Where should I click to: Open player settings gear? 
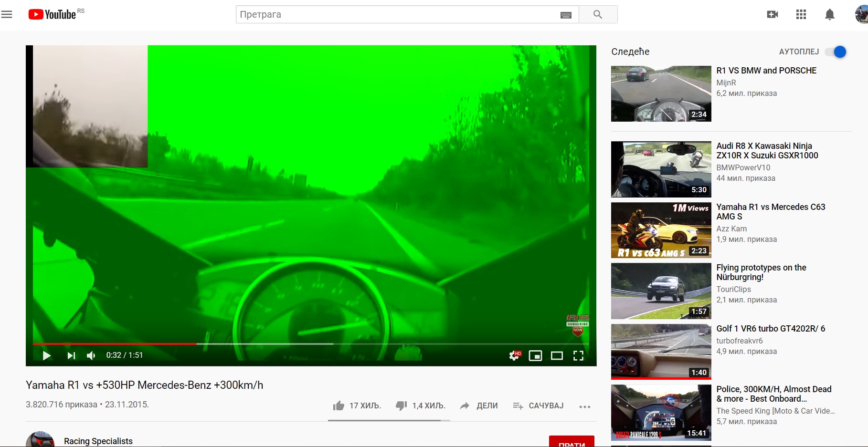(515, 355)
